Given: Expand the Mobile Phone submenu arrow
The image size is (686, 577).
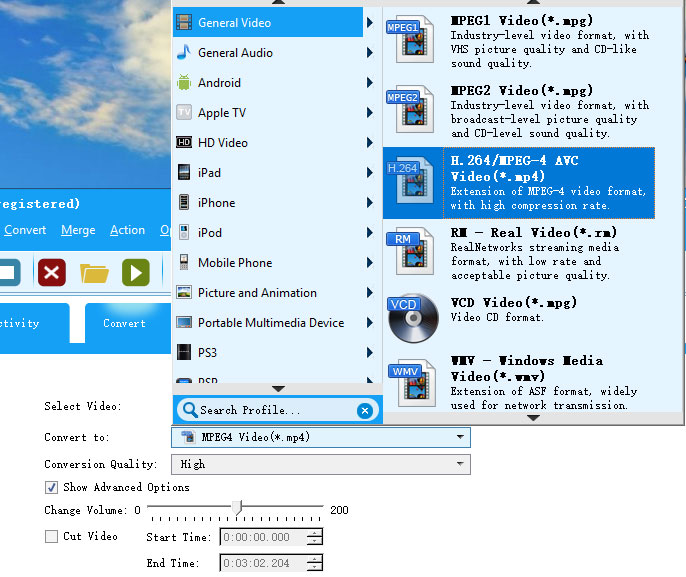Looking at the screenshot, I should [x=370, y=262].
